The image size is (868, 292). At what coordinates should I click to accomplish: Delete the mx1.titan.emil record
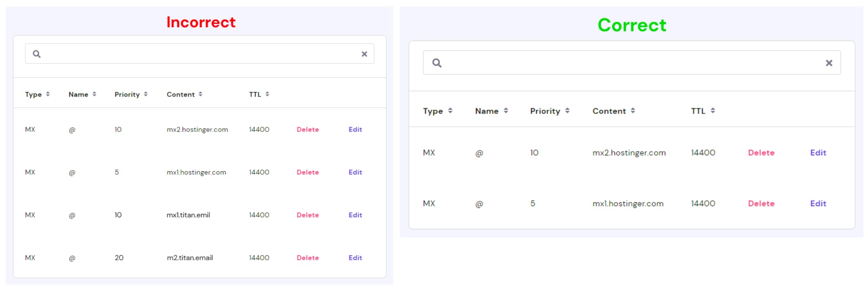click(x=308, y=215)
